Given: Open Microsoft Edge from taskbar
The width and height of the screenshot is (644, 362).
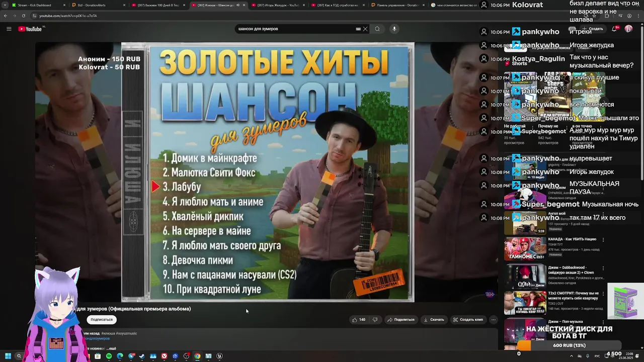Looking at the screenshot, I should [120, 356].
